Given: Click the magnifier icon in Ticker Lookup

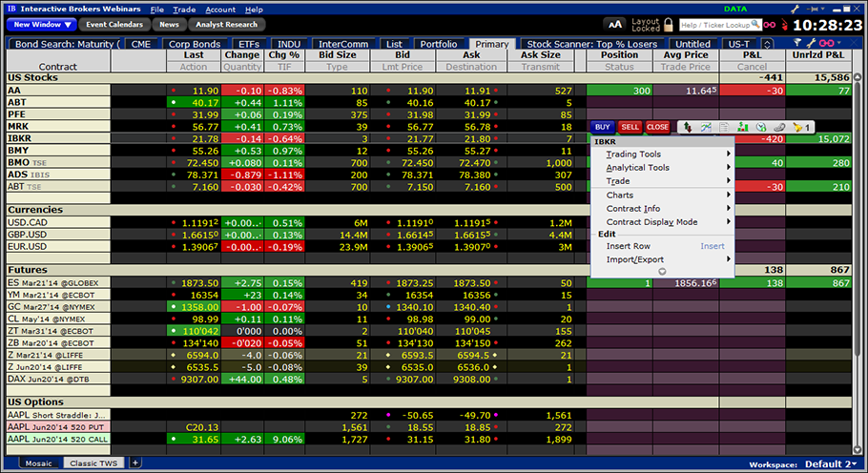Looking at the screenshot, I should pos(755,25).
